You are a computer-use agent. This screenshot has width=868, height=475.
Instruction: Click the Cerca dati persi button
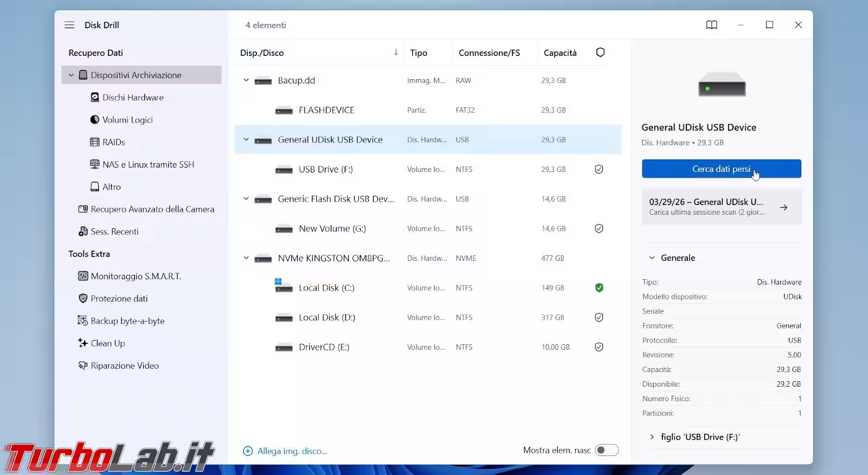pyautogui.click(x=722, y=169)
